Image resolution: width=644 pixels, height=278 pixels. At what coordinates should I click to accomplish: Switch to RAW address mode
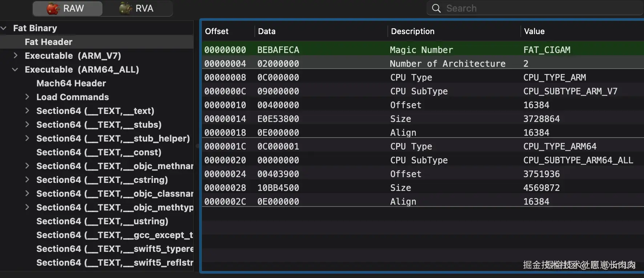(x=67, y=8)
